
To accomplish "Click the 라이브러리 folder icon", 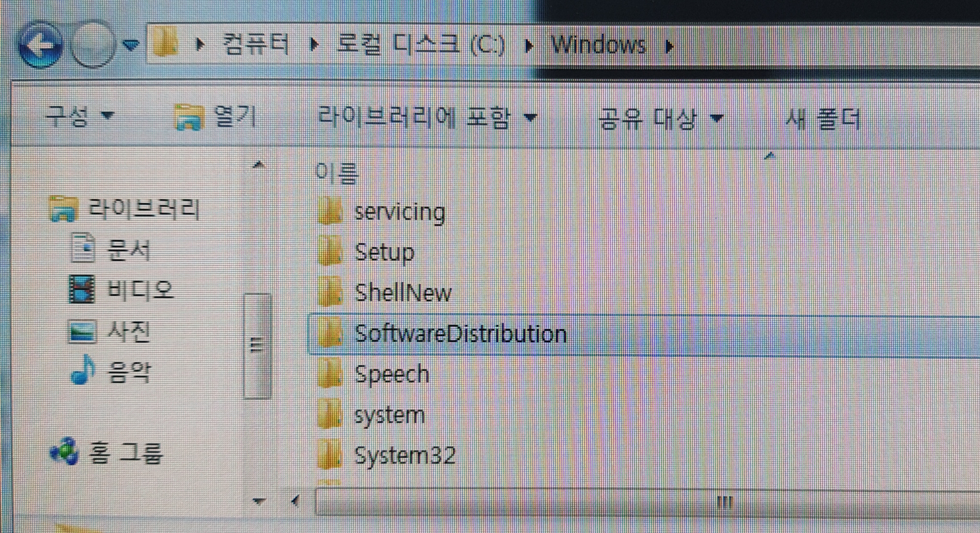I will coord(63,209).
